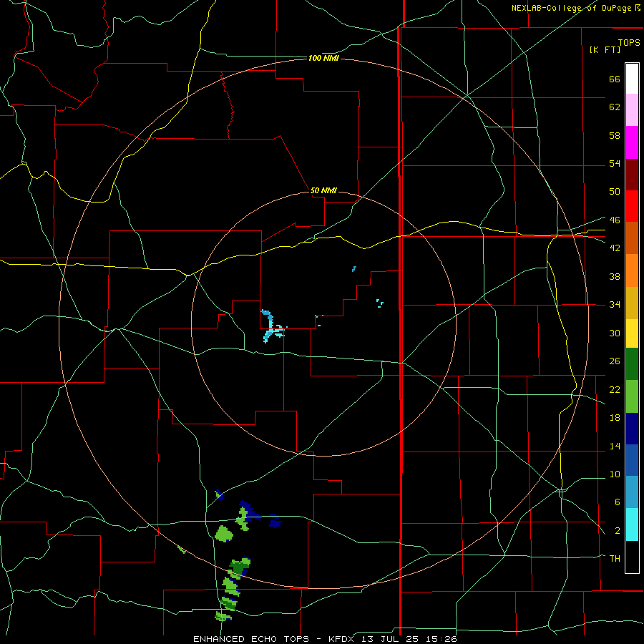Click the legend value 46
The width and height of the screenshot is (644, 644).
pos(615,220)
